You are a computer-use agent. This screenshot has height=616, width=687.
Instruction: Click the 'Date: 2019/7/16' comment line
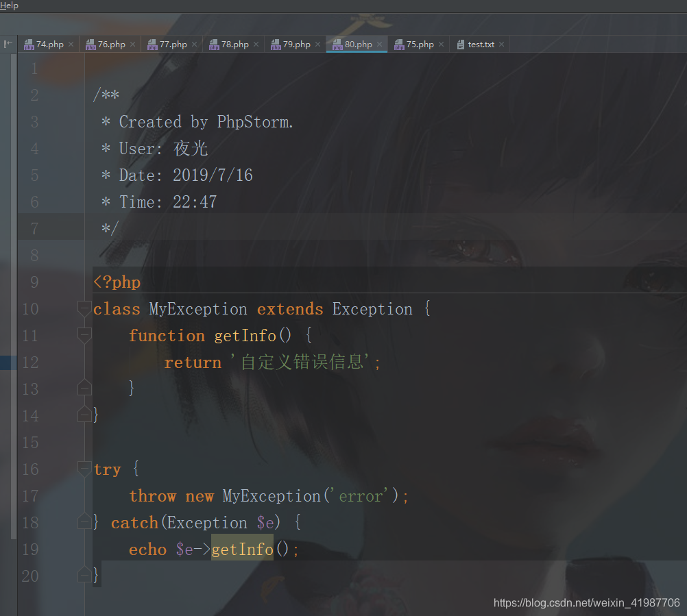point(186,175)
